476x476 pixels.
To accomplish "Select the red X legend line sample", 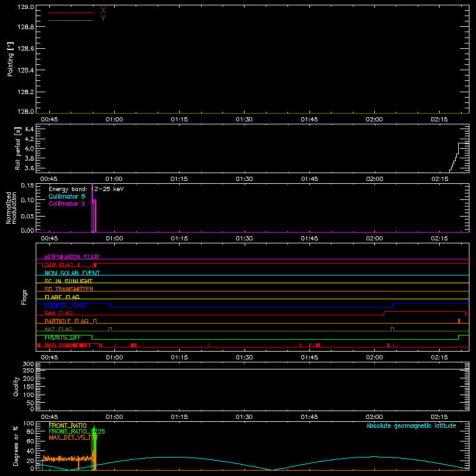I will (71, 12).
